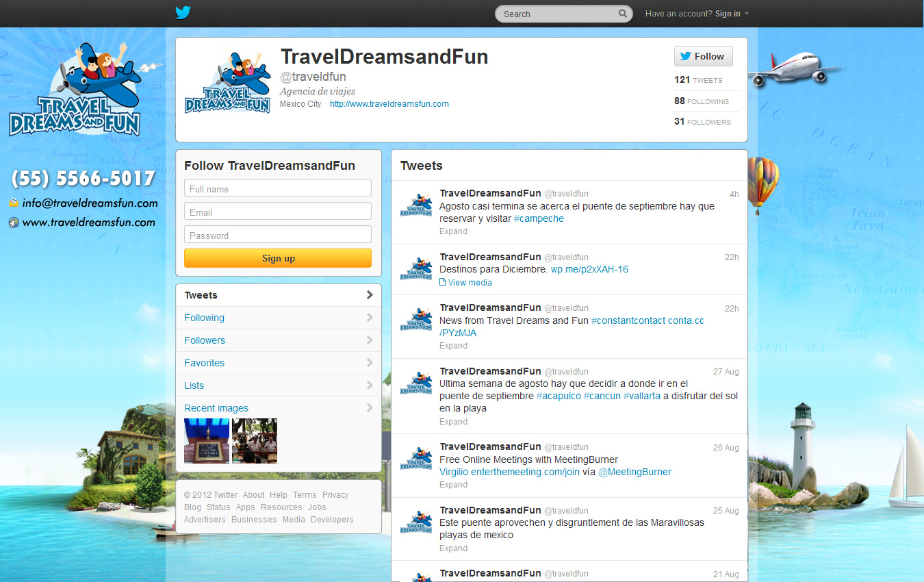Click the 25 Aug tweet timestamp
The image size is (924, 582).
[x=726, y=511]
